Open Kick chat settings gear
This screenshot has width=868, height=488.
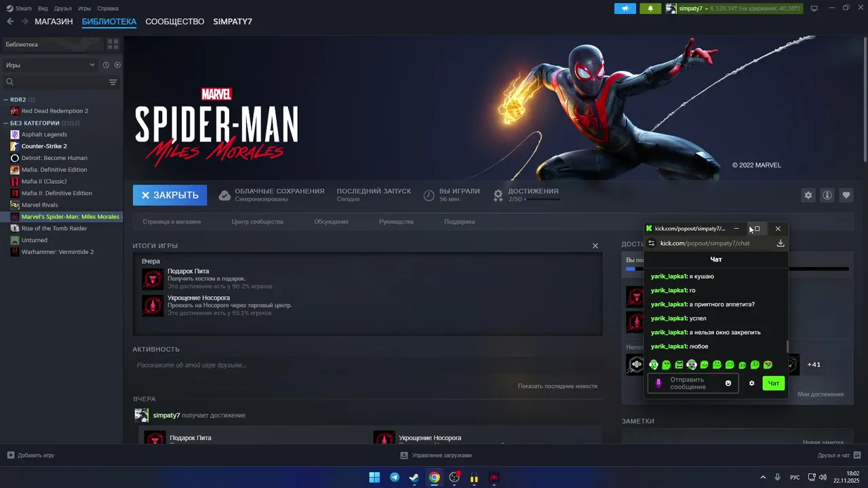click(751, 384)
